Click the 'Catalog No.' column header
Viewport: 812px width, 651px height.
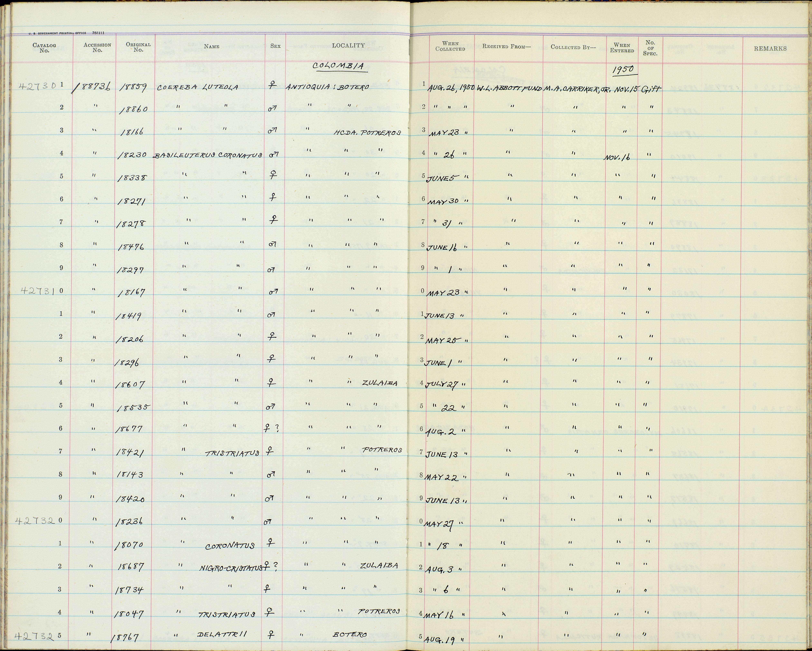coord(44,48)
